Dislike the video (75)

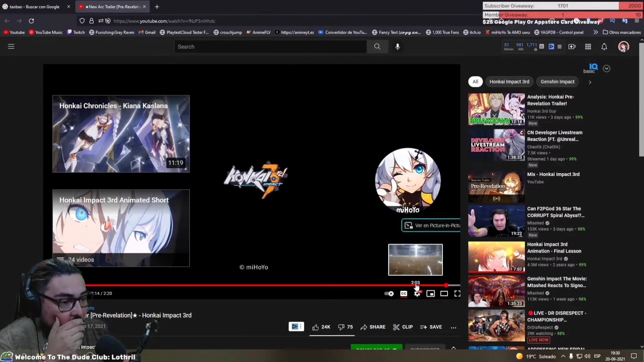coord(345,327)
